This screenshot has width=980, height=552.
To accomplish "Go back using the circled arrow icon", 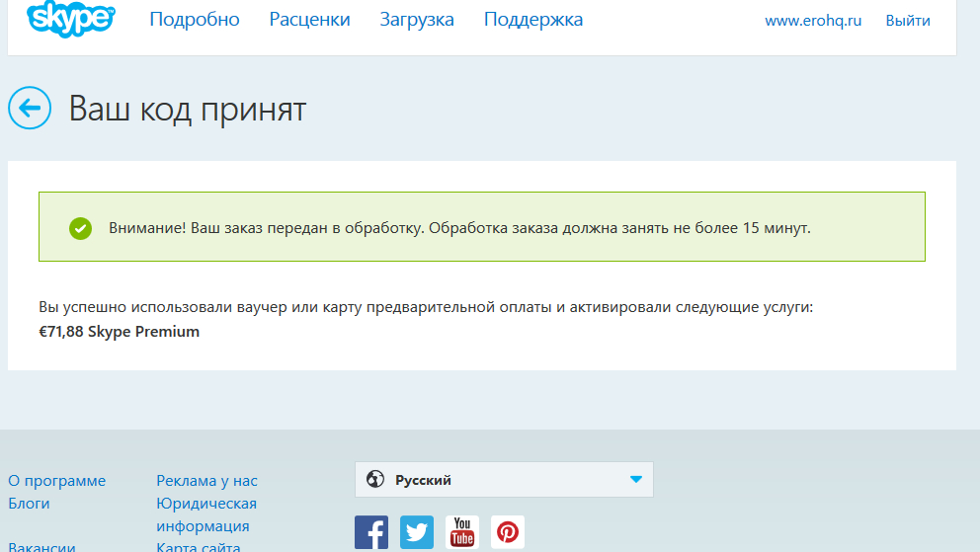I will (30, 108).
